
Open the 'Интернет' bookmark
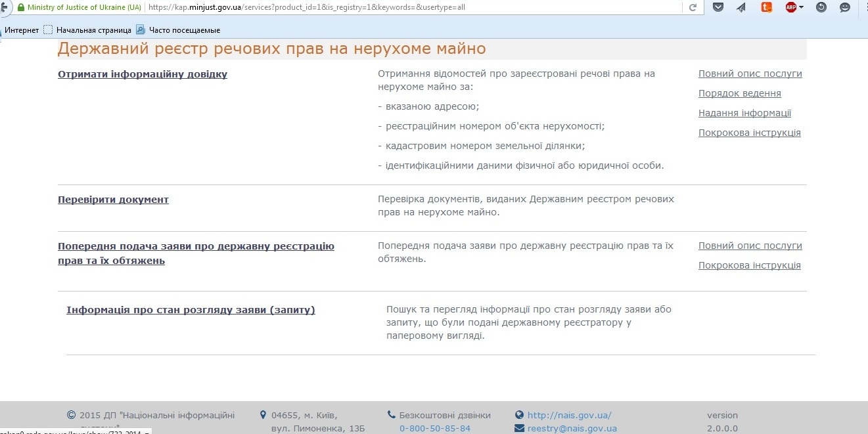[22, 30]
